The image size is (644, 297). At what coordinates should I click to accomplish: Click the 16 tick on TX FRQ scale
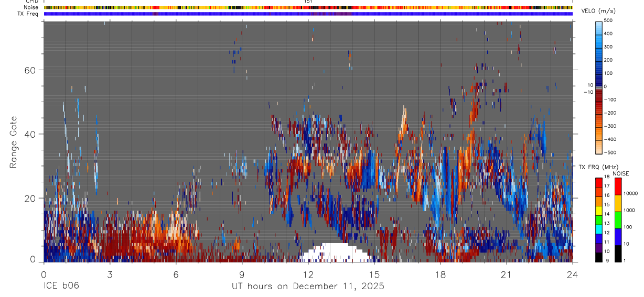click(607, 195)
